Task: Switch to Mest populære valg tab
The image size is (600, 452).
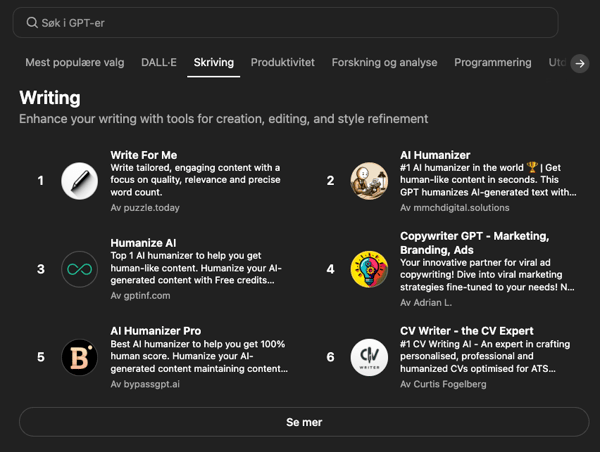Action: pos(75,62)
